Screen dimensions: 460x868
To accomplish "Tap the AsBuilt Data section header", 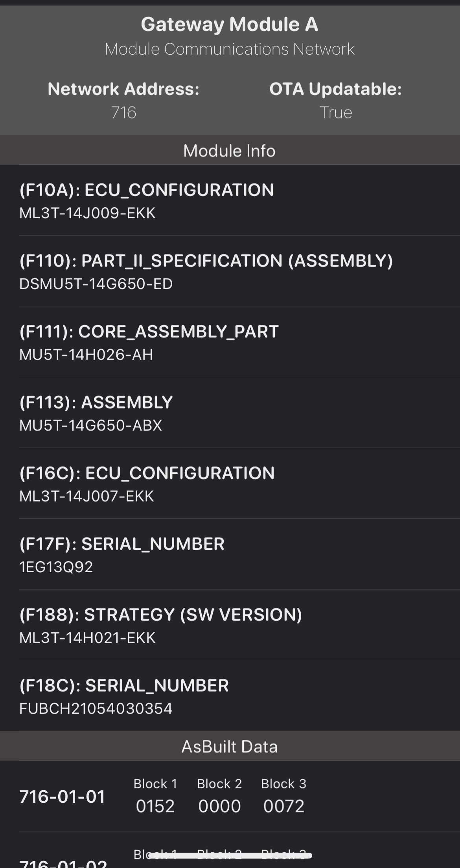I will (230, 746).
